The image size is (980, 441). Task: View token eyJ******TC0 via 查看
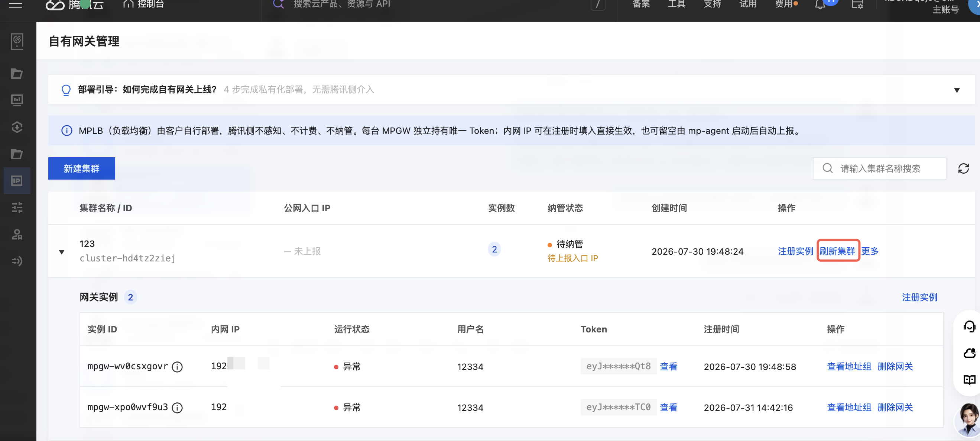pyautogui.click(x=668, y=408)
